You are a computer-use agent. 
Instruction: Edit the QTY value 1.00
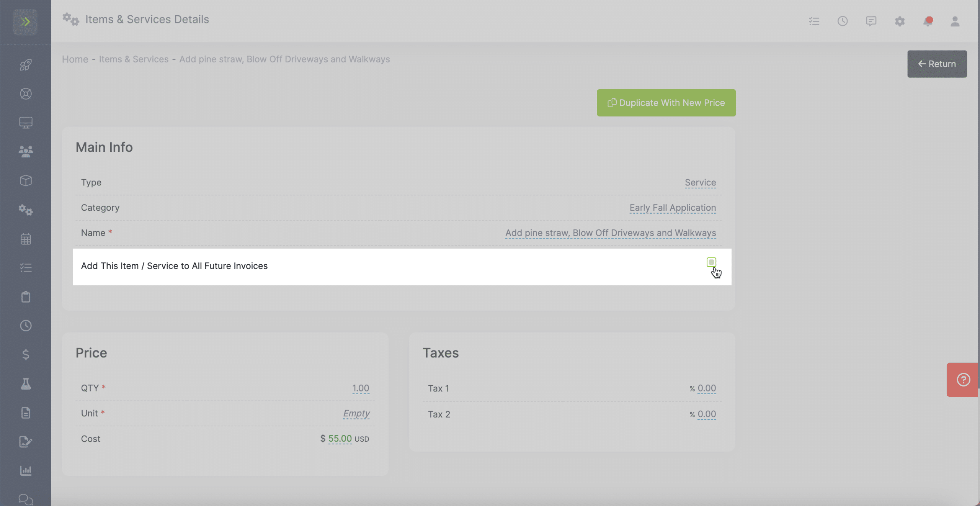click(361, 388)
